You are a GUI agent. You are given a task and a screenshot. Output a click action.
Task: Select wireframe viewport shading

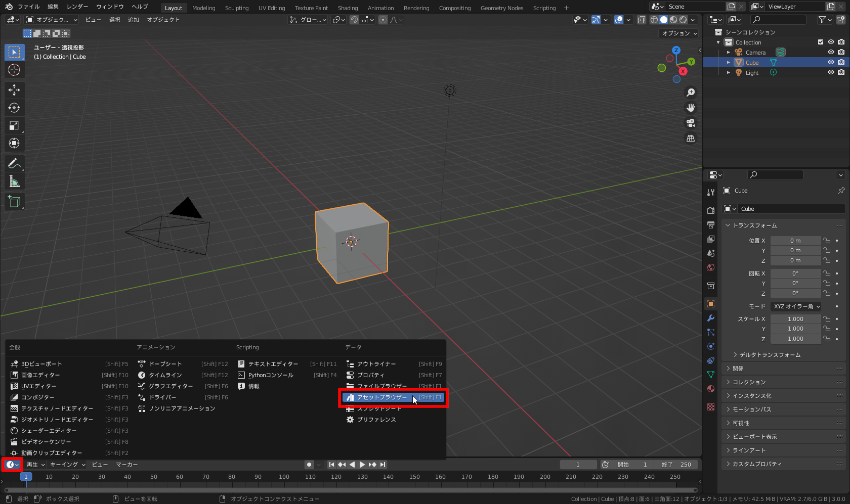click(x=654, y=20)
